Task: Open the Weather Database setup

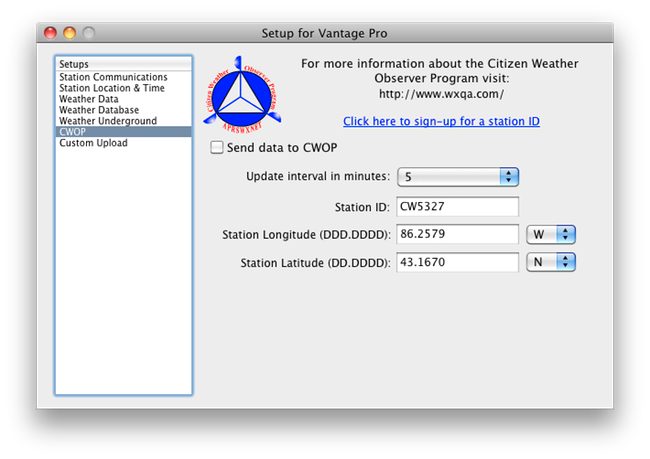Action: pos(124,110)
